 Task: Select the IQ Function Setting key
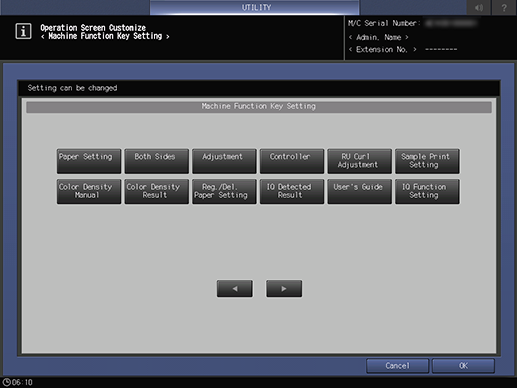click(x=427, y=191)
